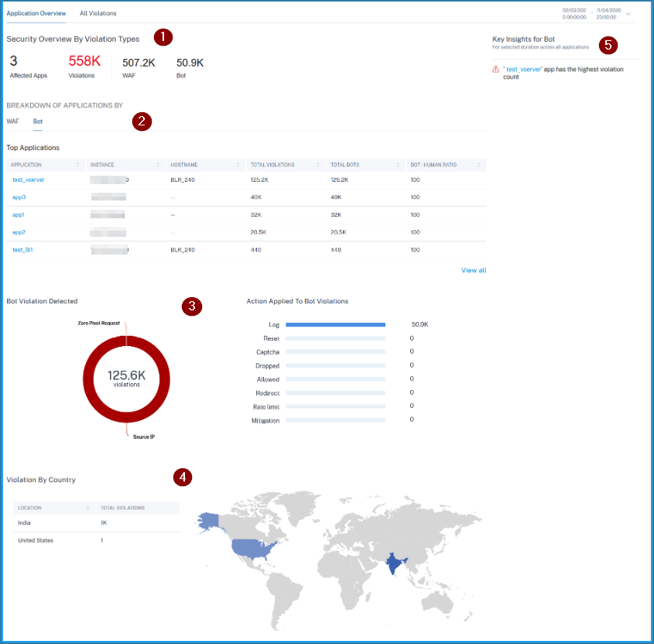Viewport: 654px width, 644px height.
Task: Click Alaska region on the map
Action: [x=209, y=522]
